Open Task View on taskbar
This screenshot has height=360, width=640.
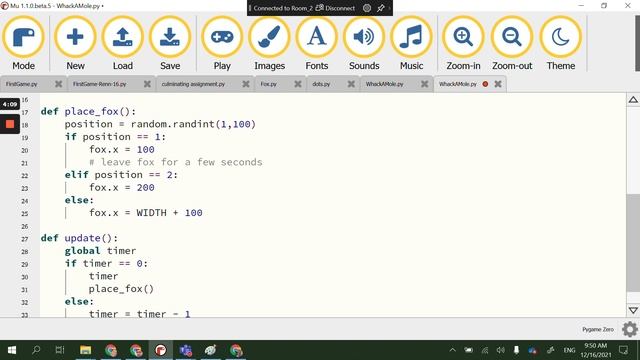coord(60,350)
